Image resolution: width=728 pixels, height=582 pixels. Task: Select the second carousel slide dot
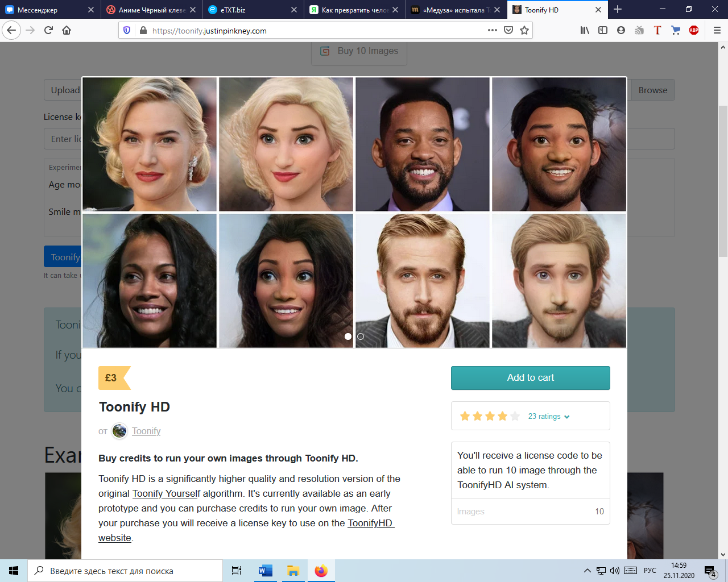pos(361,336)
